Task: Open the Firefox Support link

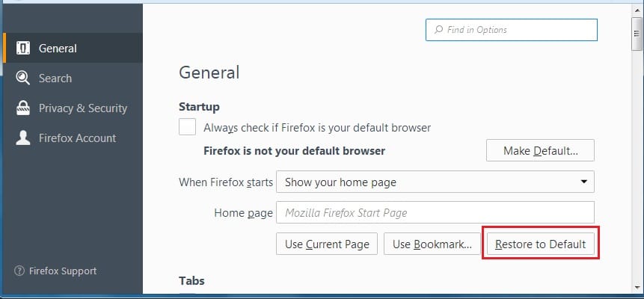Action: (62, 271)
